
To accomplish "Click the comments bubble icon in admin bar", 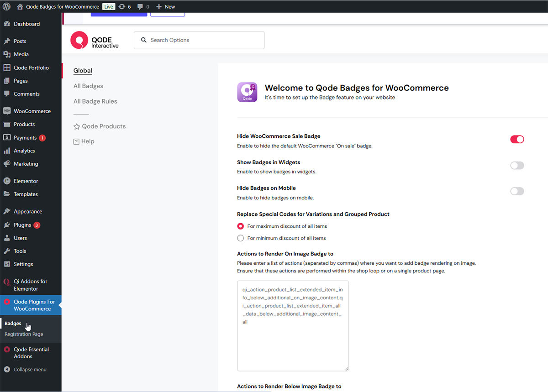I will tap(140, 6).
